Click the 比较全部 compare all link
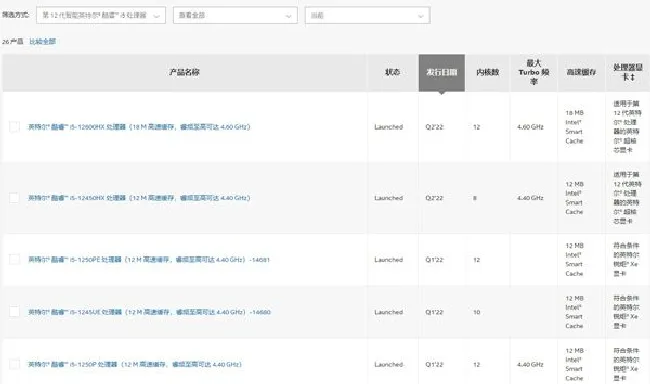The image size is (650, 384). (42, 41)
